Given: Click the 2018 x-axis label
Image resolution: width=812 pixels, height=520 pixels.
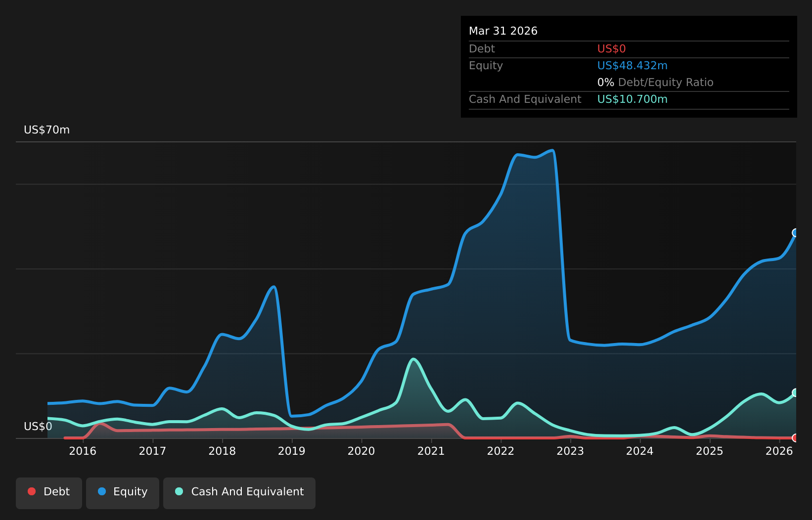Looking at the screenshot, I should (222, 451).
